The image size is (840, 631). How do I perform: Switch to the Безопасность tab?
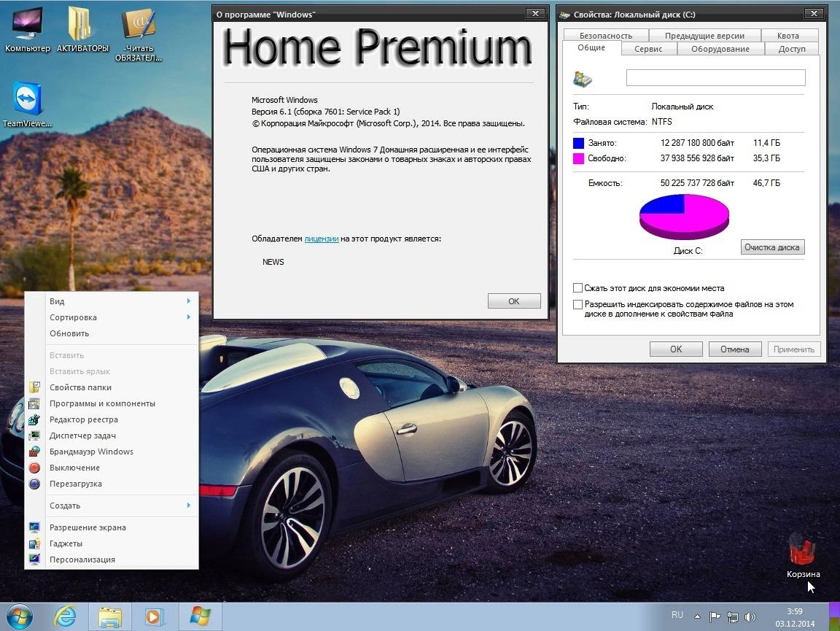point(606,36)
